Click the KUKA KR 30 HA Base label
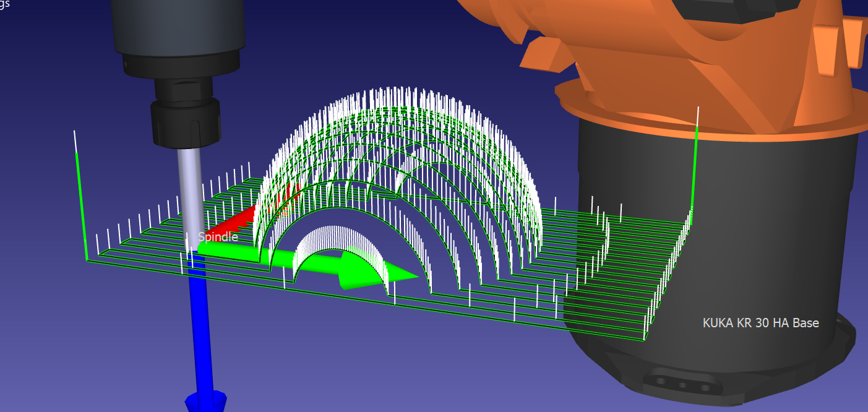This screenshot has height=412, width=868. (761, 323)
